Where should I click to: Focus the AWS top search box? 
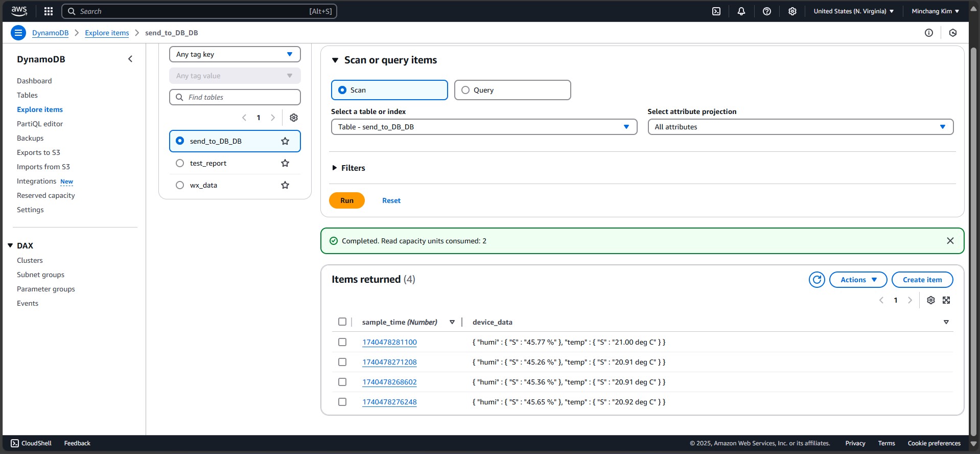tap(199, 11)
